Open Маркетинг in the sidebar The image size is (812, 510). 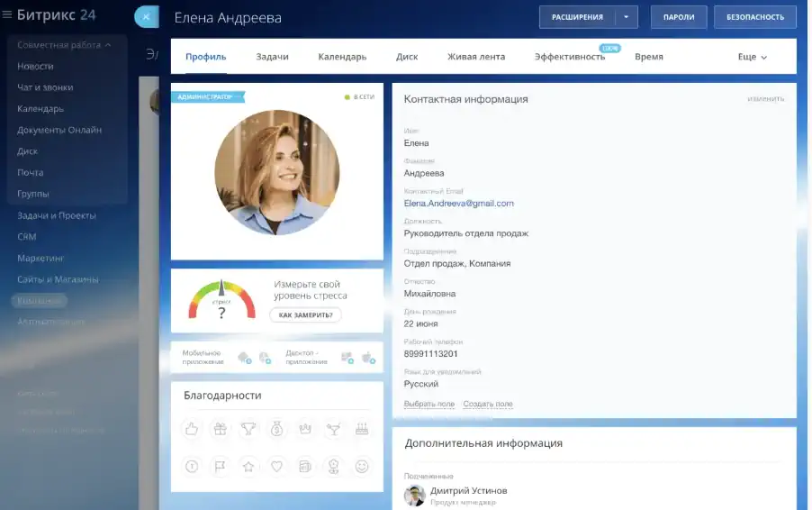coord(41,258)
